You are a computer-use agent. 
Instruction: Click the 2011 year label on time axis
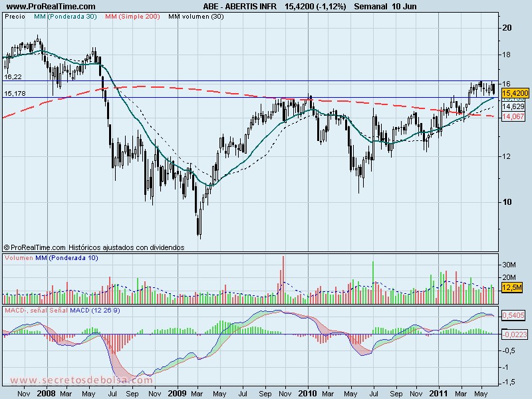click(438, 394)
